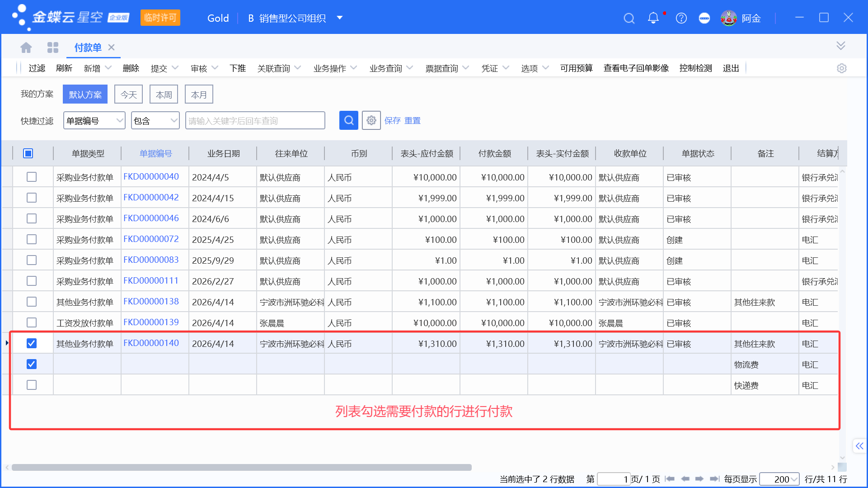The image size is (868, 488).
Task: Click 控制检测 in the toolbar
Action: (696, 68)
